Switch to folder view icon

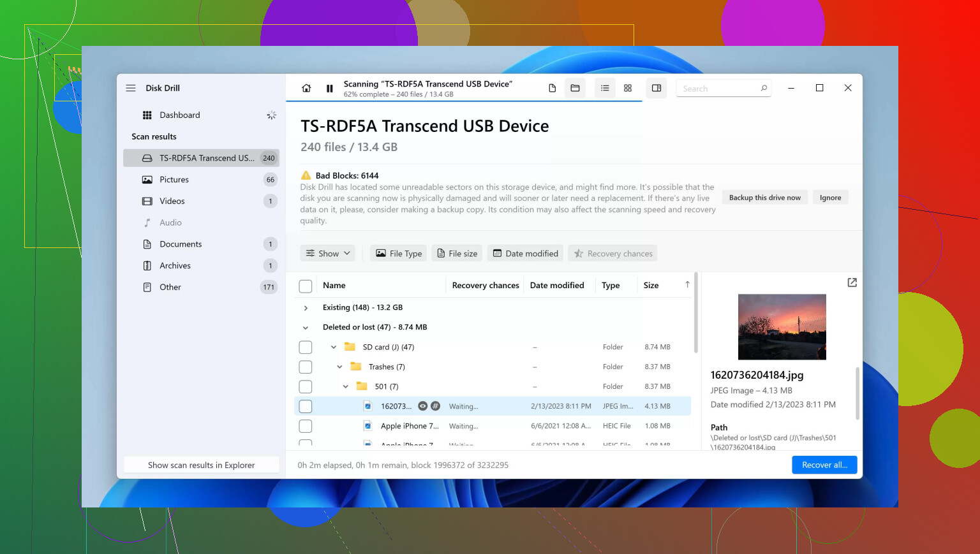tap(575, 89)
